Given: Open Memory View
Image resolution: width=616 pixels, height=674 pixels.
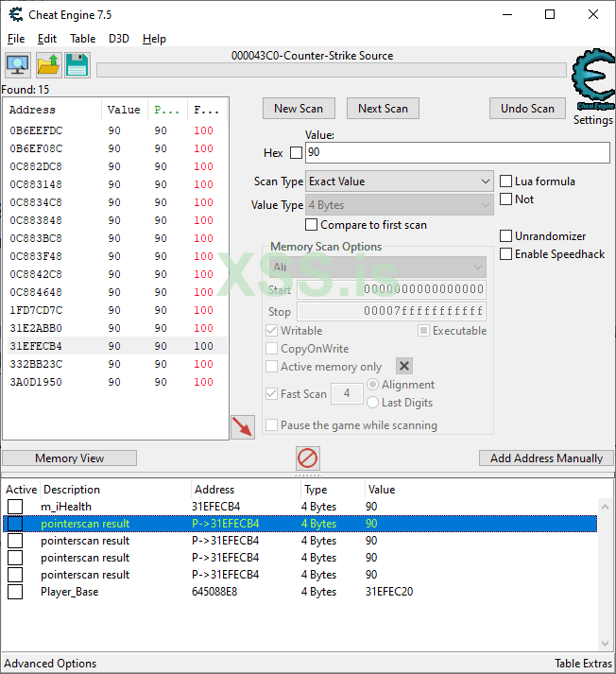Looking at the screenshot, I should pos(70,458).
